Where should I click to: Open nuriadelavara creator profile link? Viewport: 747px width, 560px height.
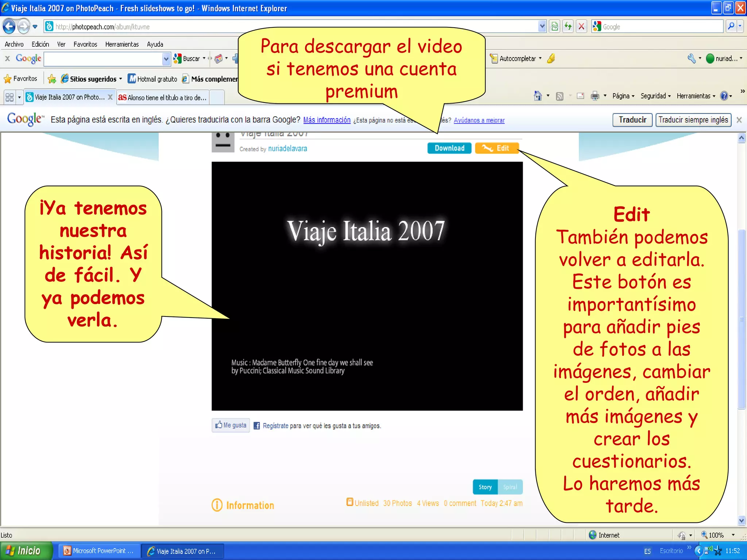tap(287, 148)
